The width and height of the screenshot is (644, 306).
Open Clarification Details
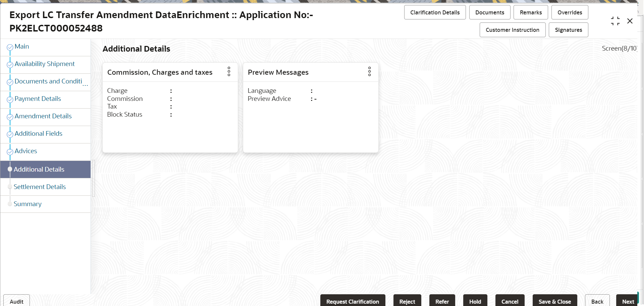pyautogui.click(x=435, y=12)
